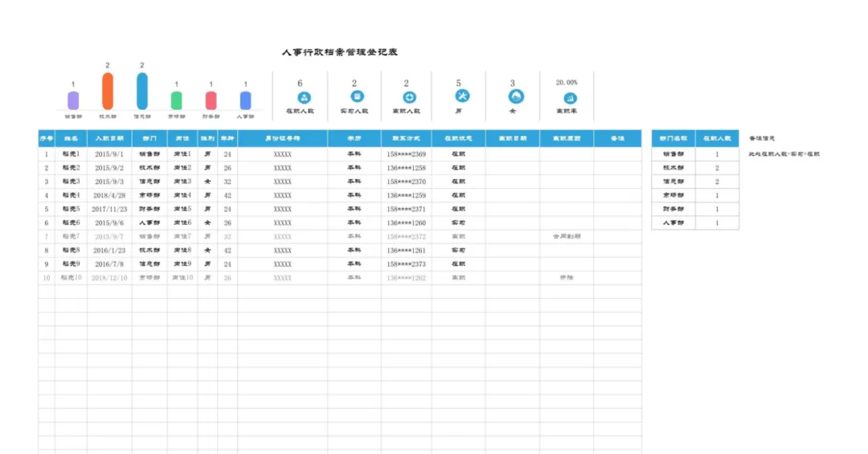Click the 实习人数 icon under first 2
Screen dimensions: 868x454
357,96
